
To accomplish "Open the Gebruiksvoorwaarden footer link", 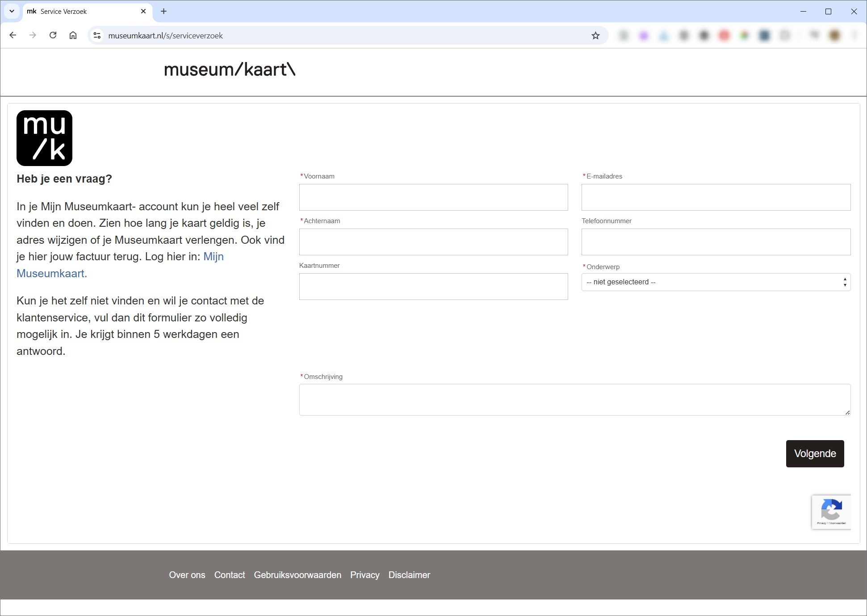I will coord(297,575).
